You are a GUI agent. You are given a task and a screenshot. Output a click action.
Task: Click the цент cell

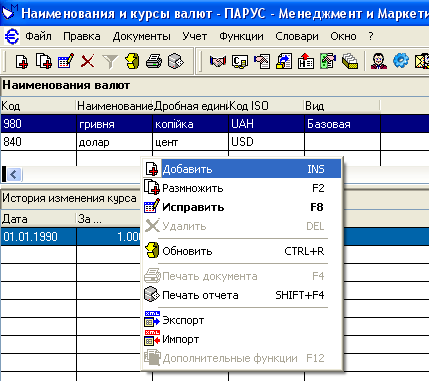[191, 142]
